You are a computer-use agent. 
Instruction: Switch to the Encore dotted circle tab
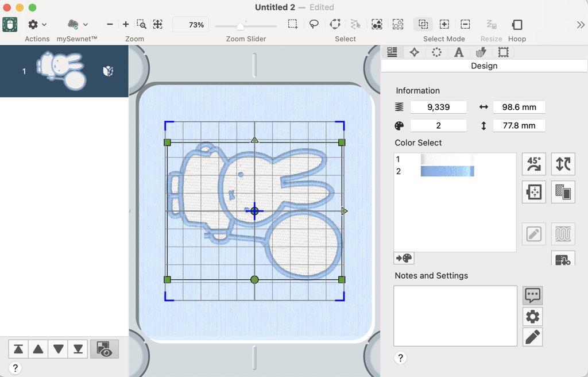[436, 52]
